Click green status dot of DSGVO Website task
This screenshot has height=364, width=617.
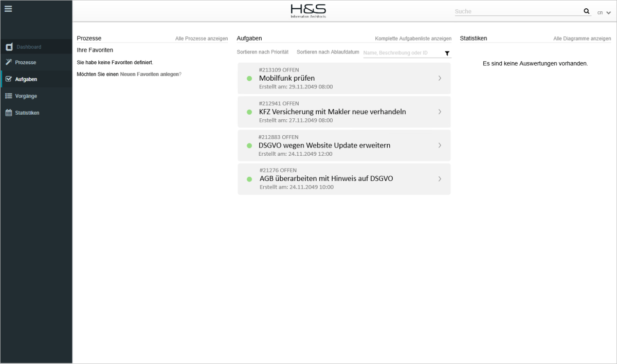[x=249, y=145]
